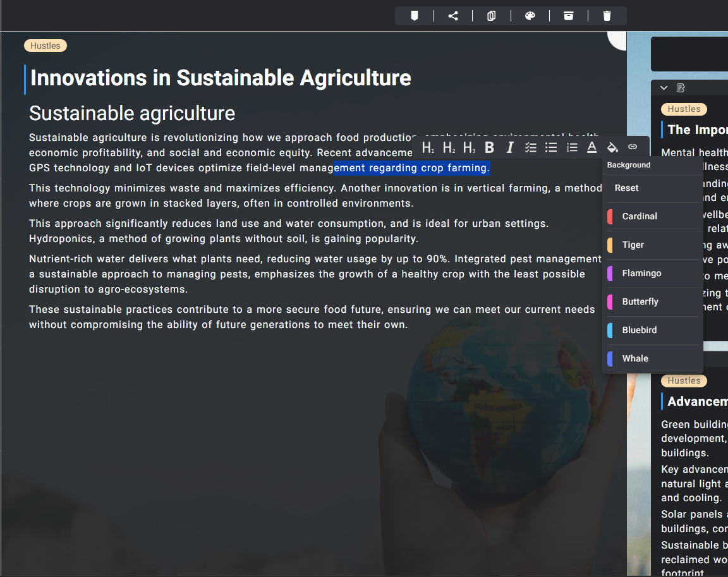This screenshot has height=577, width=728.
Task: Click the highlighted text 'ement regarding crop farming.'
Action: 412,167
